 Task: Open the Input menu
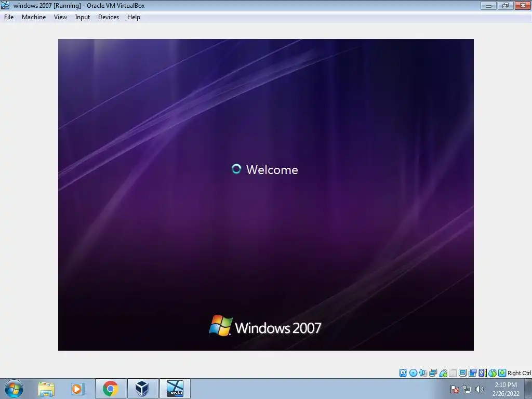83,17
